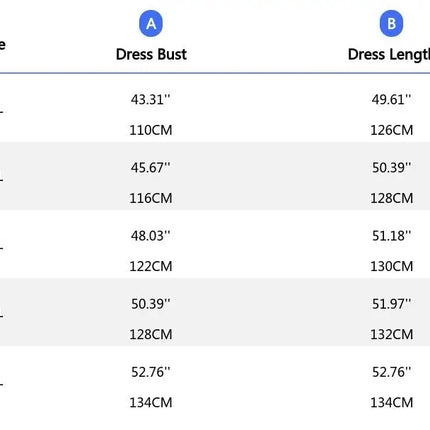Click the 126CM length value
430x430 pixels.
point(392,130)
